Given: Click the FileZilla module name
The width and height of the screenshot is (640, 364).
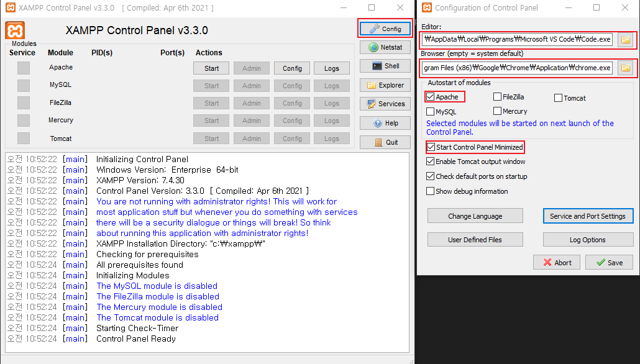Looking at the screenshot, I should [x=60, y=102].
